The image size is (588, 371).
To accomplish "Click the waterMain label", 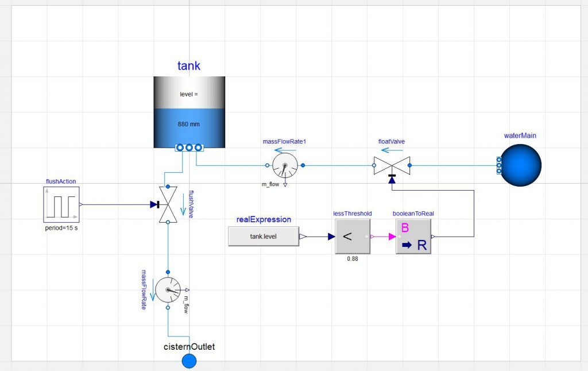I will [x=520, y=136].
